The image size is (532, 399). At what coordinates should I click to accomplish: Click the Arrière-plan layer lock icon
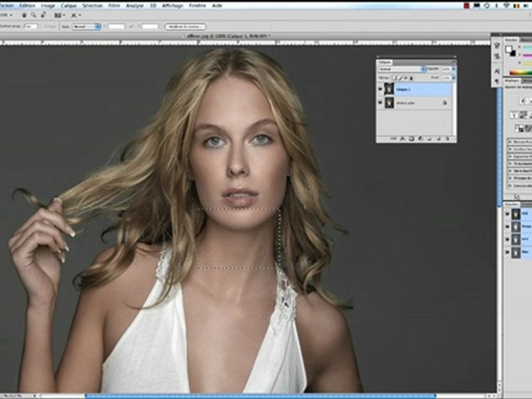coord(444,103)
